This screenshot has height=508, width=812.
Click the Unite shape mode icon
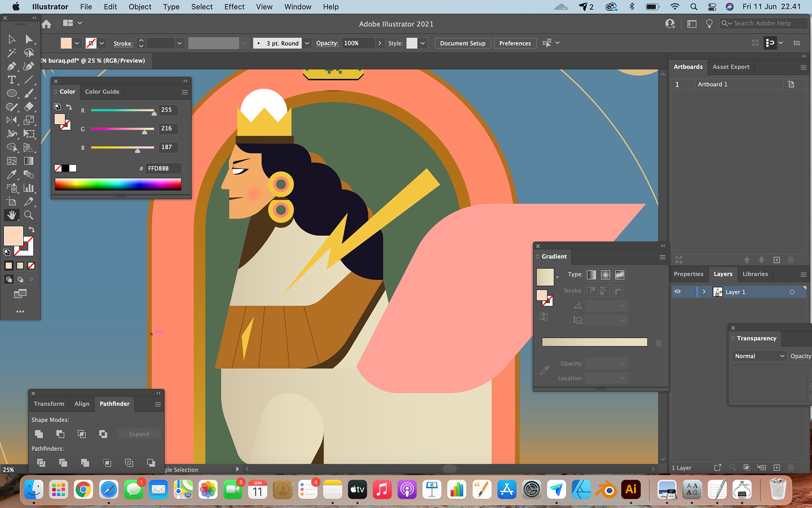pos(39,434)
